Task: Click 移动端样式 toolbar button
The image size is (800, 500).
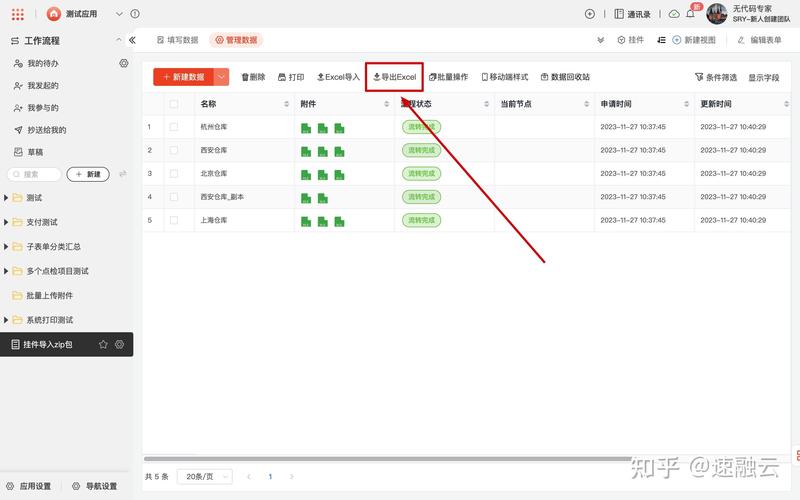Action: coord(505,77)
